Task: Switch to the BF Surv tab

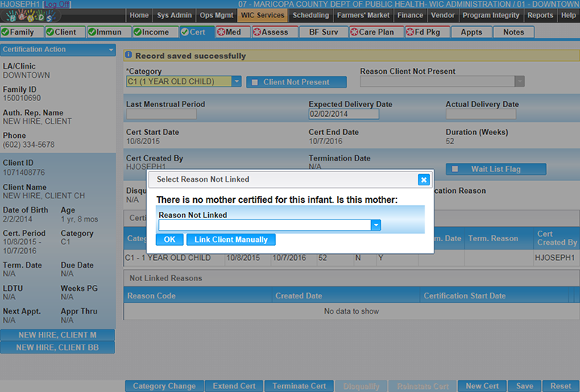Action: coord(324,32)
